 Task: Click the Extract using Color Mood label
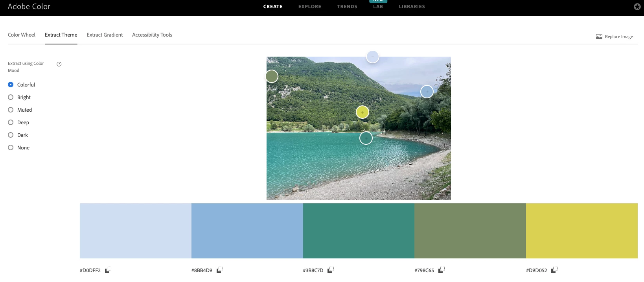click(26, 67)
